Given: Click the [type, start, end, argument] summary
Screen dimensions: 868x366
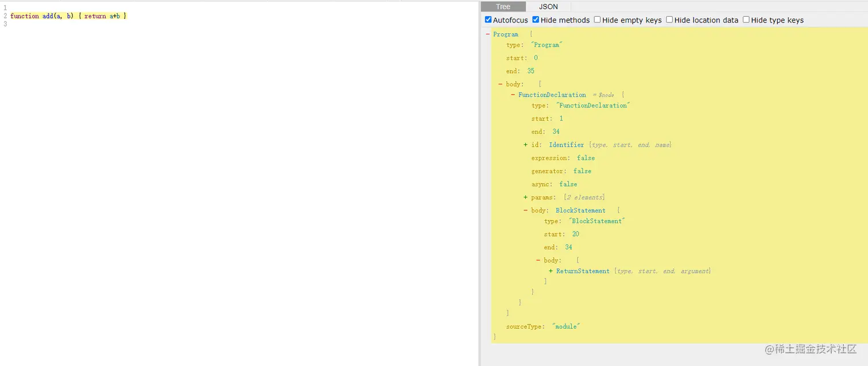Looking at the screenshot, I should coord(662,271).
